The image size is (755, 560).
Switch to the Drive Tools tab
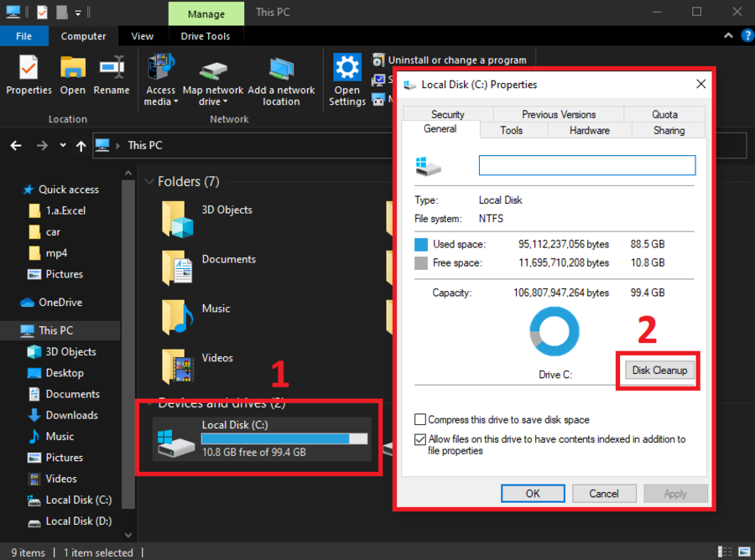[x=206, y=36]
